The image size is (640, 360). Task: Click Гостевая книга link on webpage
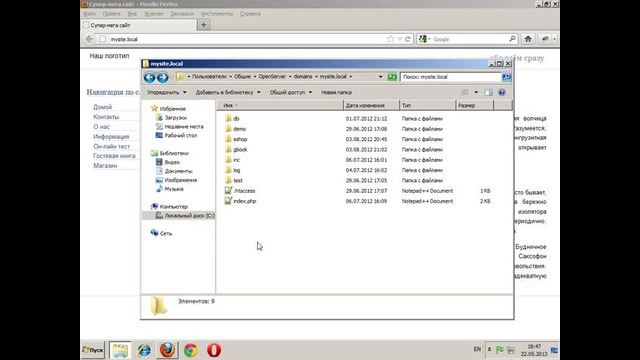[114, 156]
